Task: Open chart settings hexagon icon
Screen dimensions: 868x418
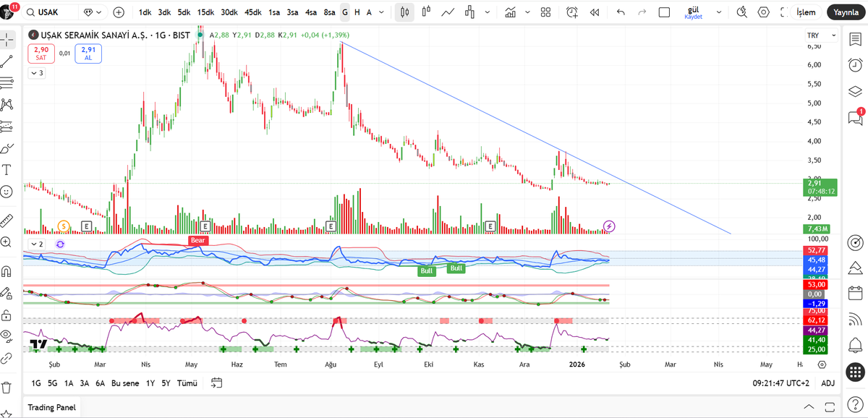Action: click(x=764, y=12)
